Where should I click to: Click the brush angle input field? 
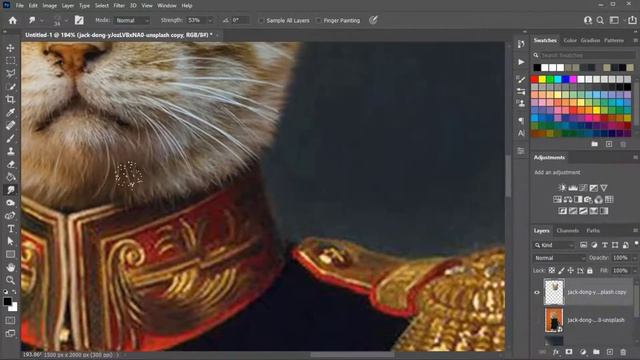(240, 20)
